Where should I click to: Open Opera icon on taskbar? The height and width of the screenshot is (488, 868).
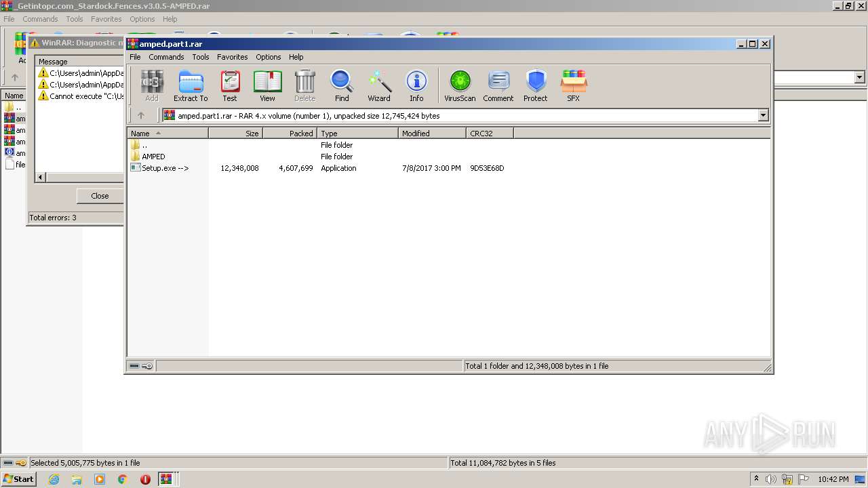pyautogui.click(x=145, y=479)
